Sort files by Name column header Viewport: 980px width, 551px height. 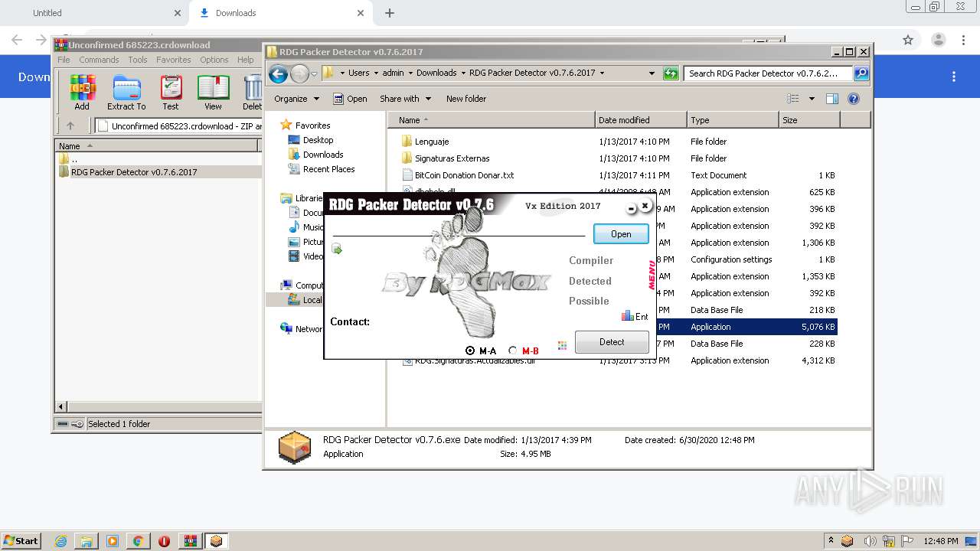point(492,120)
